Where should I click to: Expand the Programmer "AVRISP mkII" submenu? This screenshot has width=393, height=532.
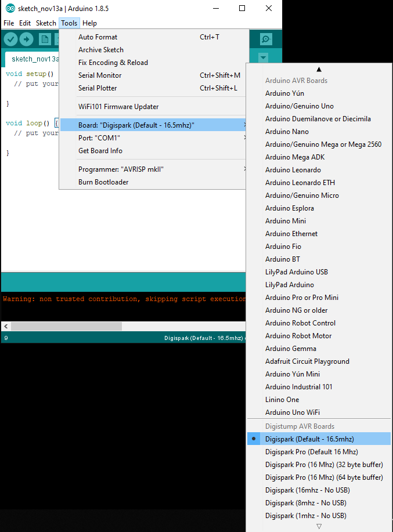point(153,169)
